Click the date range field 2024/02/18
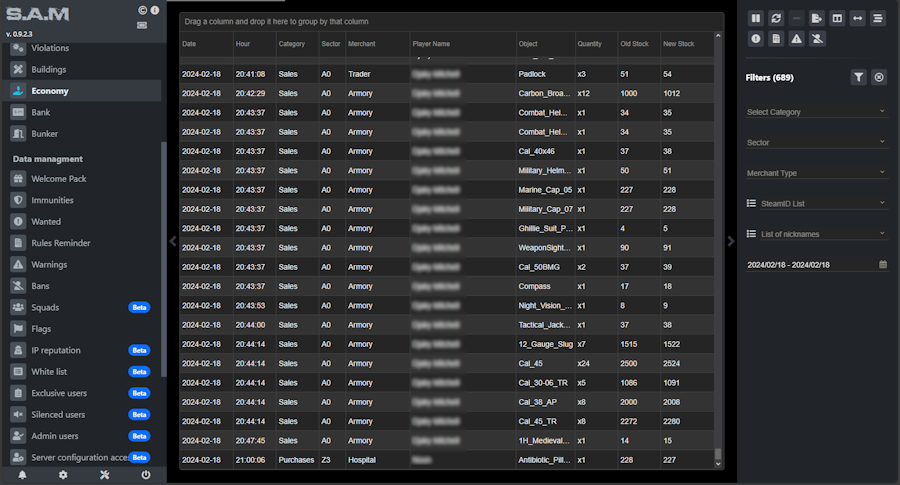 tap(810, 265)
